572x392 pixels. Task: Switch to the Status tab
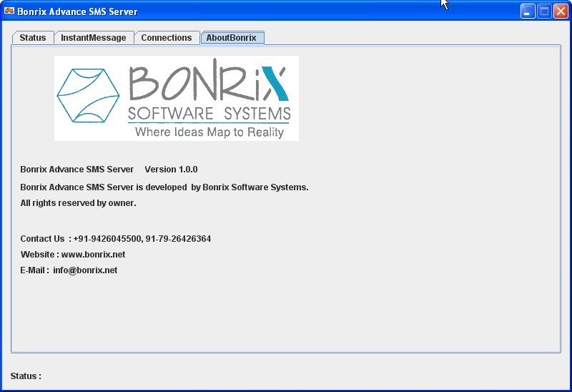pos(33,38)
